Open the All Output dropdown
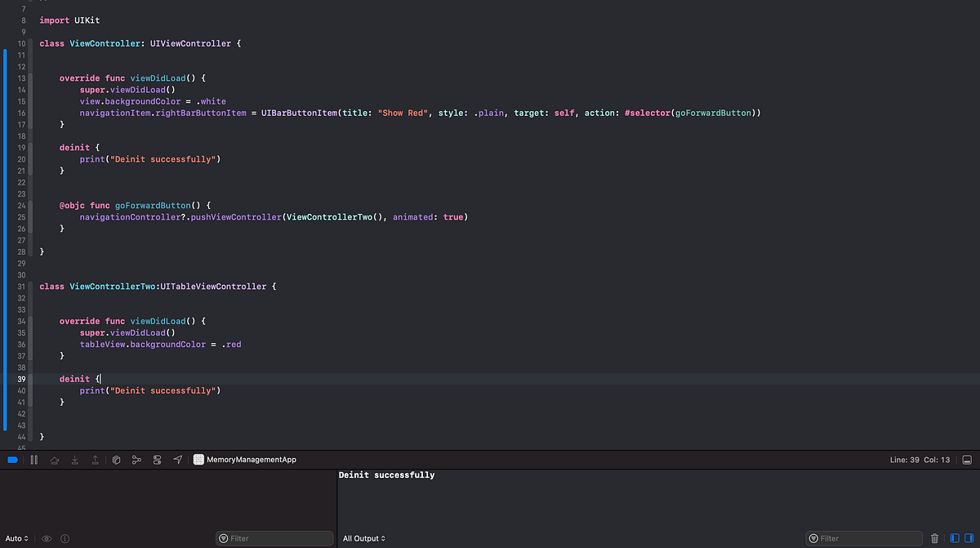Screen dimensions: 980x548 pos(363,538)
